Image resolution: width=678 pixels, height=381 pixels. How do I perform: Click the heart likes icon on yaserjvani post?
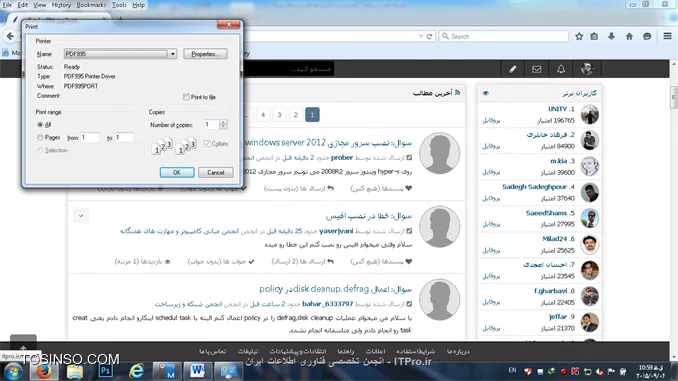pos(409,261)
